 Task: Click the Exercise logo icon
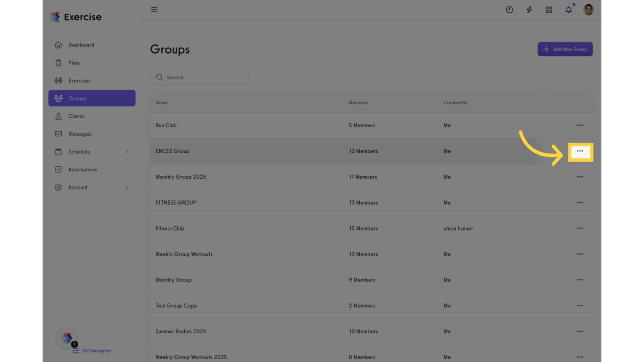(55, 17)
